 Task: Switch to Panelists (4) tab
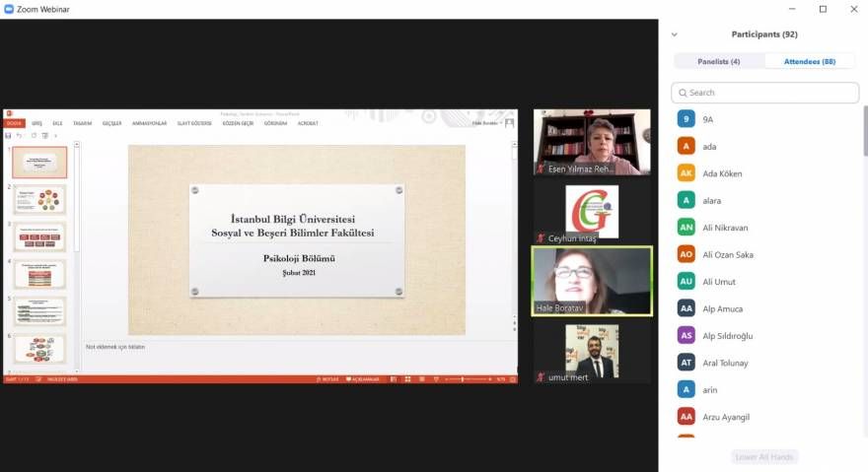(x=718, y=61)
